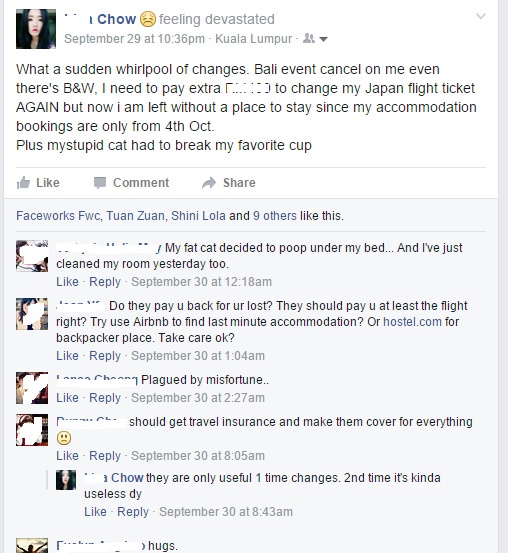Viewport: 508px width, 553px height.
Task: Open the Faceworks Fwc profile link
Action: point(58,215)
